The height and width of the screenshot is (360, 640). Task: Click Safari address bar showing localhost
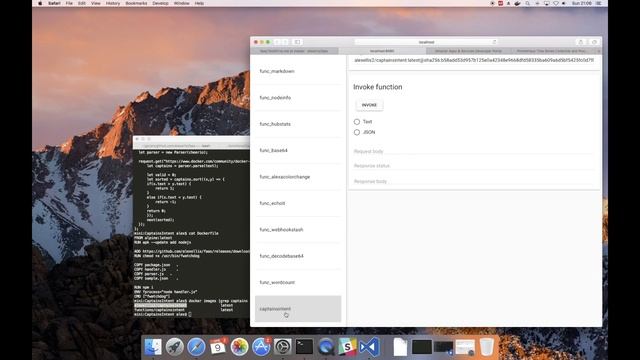coord(427,42)
